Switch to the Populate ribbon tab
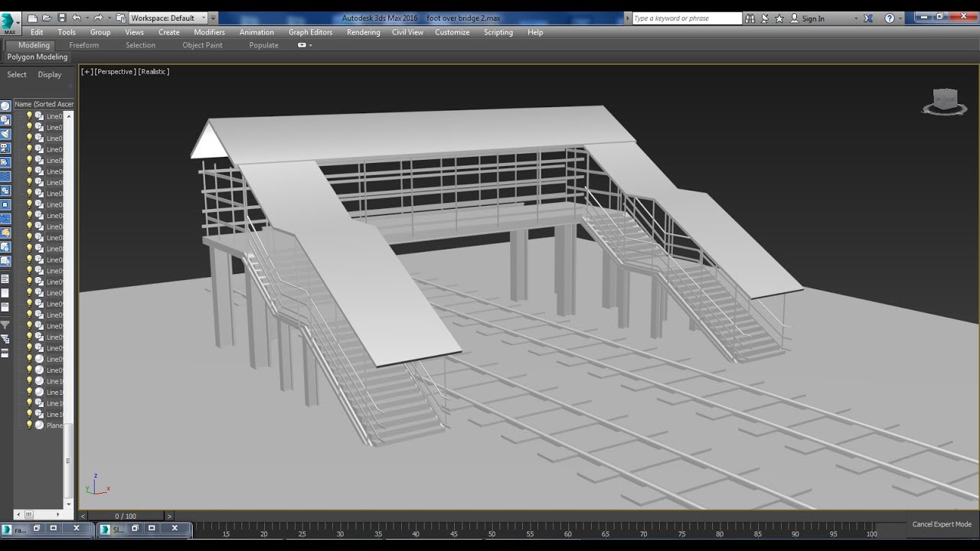This screenshot has width=980, height=551. point(263,45)
